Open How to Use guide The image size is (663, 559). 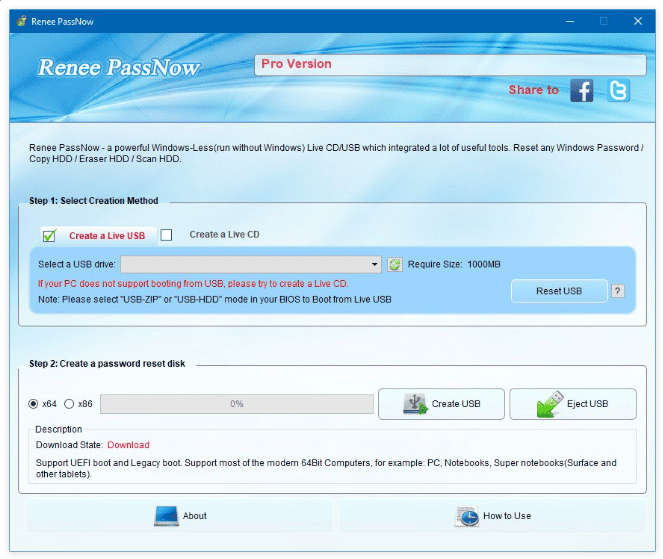pyautogui.click(x=492, y=516)
